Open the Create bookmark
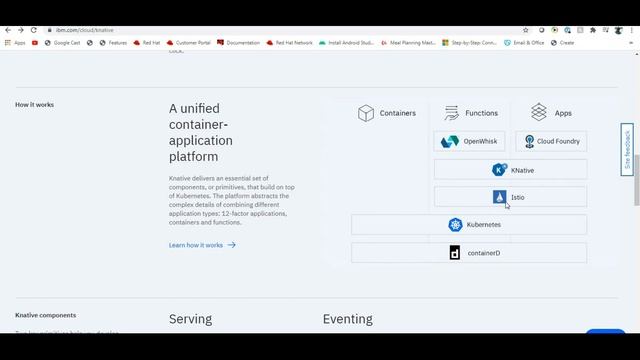This screenshot has width=640, height=360. pyautogui.click(x=562, y=43)
